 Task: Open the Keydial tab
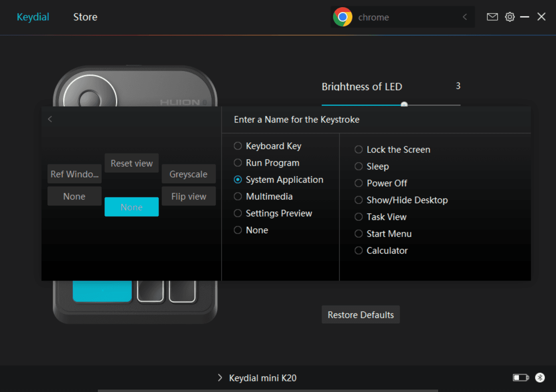pos(33,17)
